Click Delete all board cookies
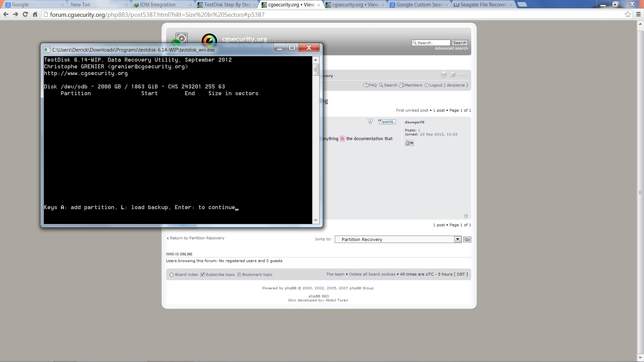 click(x=372, y=274)
